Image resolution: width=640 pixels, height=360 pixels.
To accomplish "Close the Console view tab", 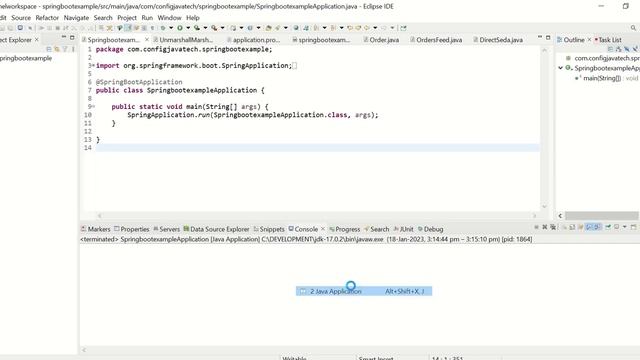I will coord(323,229).
